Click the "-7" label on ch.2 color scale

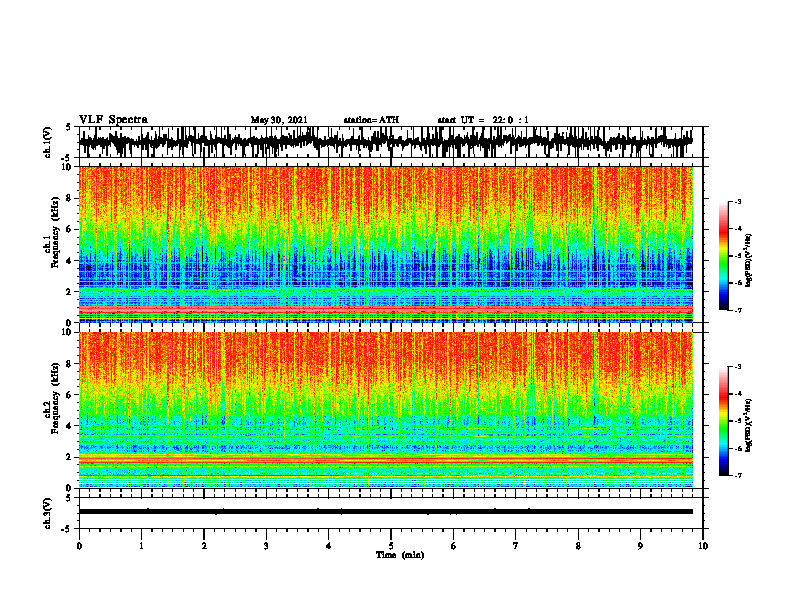(738, 475)
